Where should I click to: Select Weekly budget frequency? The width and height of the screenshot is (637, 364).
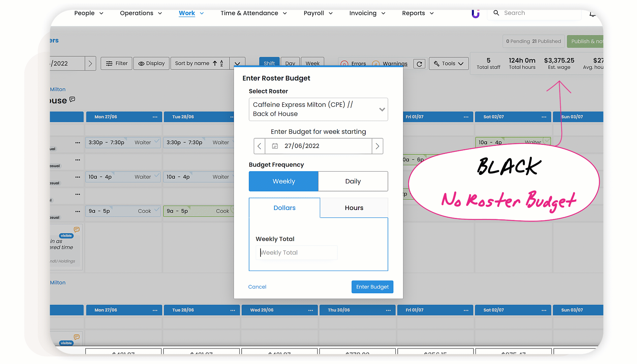click(x=283, y=181)
